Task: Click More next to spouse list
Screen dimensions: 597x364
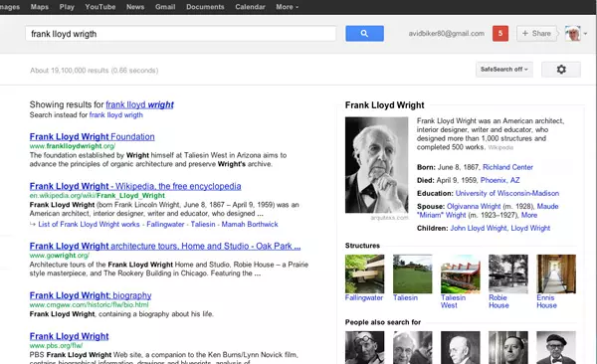Action: pos(529,215)
